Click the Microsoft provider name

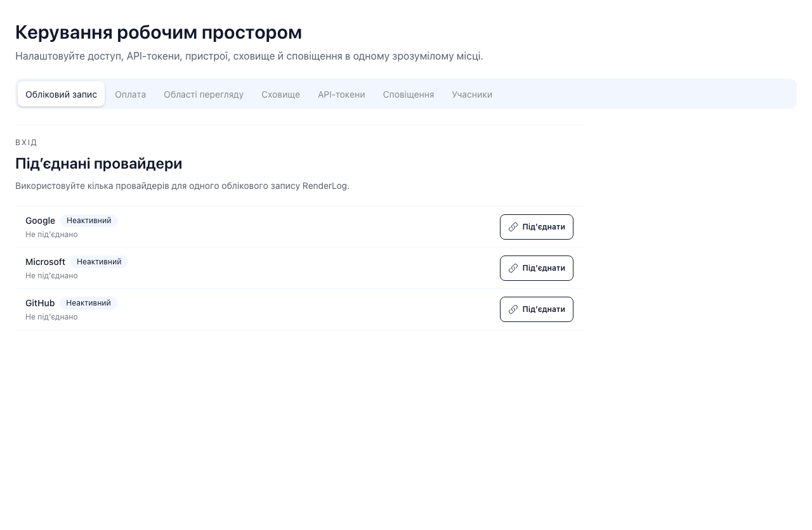[45, 262]
